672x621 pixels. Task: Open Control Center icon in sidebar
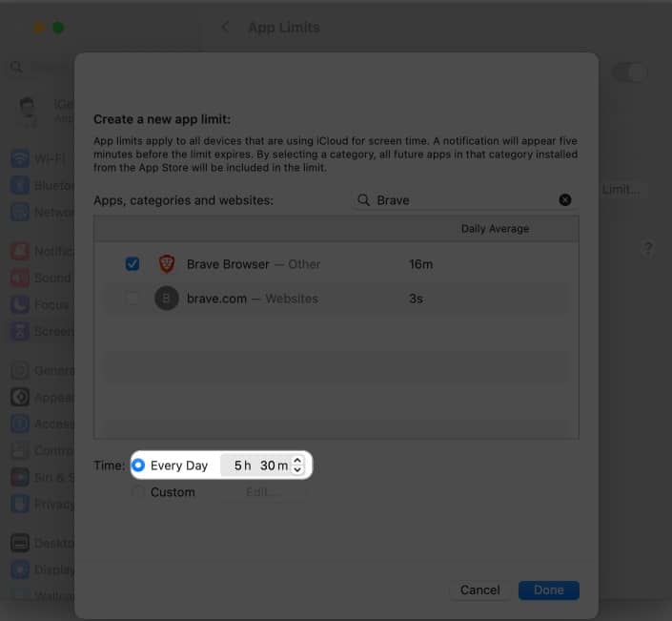coord(20,450)
